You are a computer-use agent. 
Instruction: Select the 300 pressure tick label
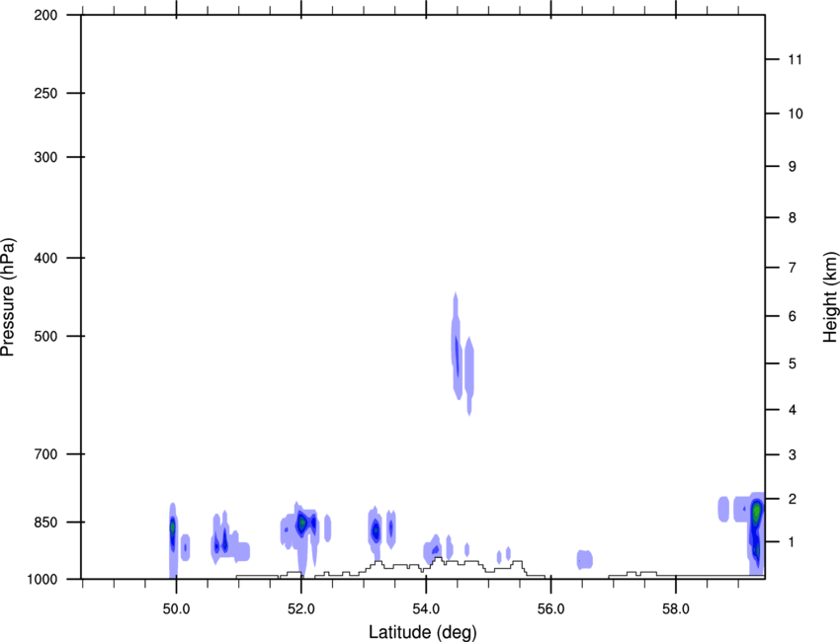click(x=45, y=157)
